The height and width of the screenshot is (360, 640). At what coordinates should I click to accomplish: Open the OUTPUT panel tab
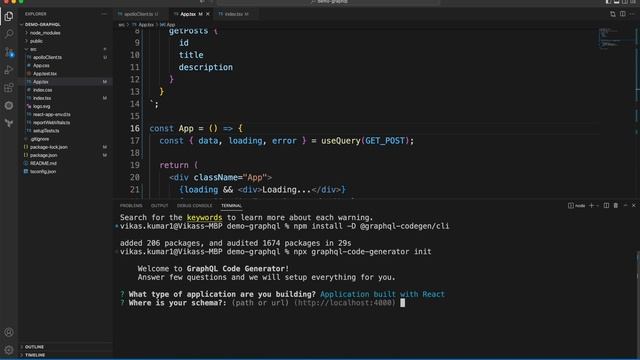(x=159, y=205)
